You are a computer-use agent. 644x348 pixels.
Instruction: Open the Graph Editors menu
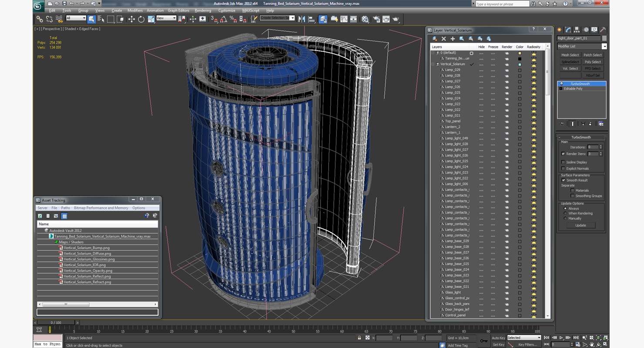pos(178,10)
